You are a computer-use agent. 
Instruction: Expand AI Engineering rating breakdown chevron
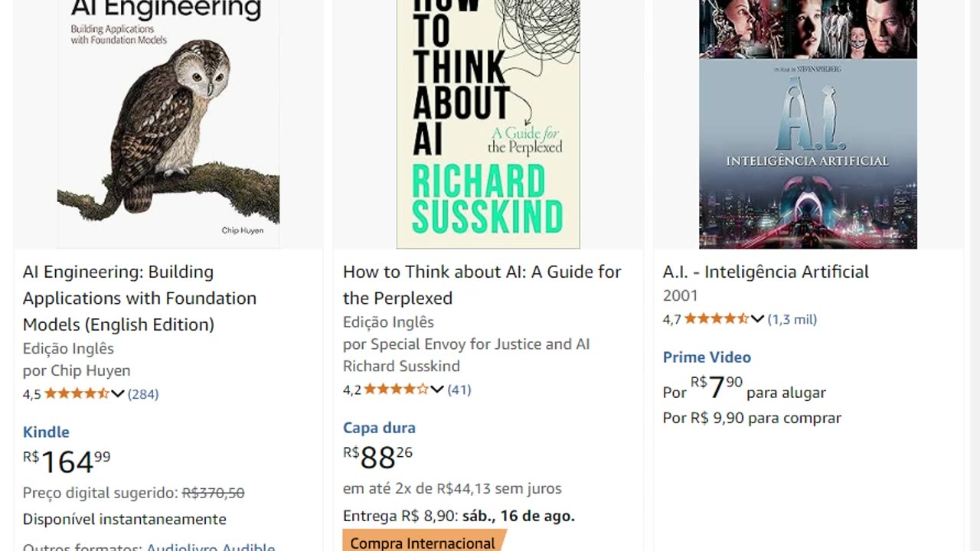[118, 394]
